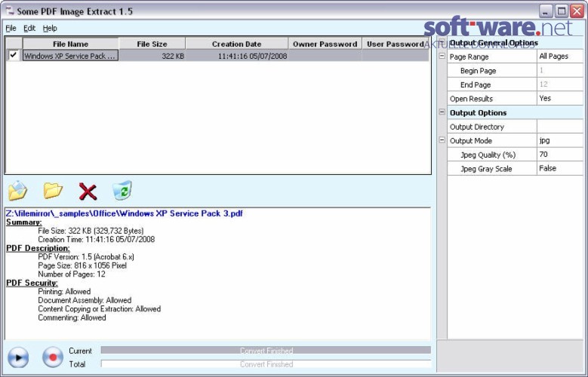Remove selected file with red X icon
588x377 pixels.
(x=88, y=191)
